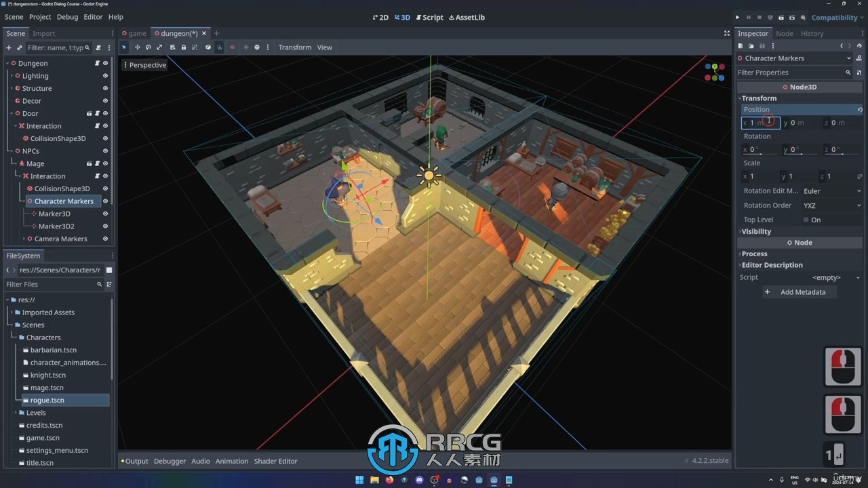
Task: Expand the Structure node
Action: tap(12, 88)
